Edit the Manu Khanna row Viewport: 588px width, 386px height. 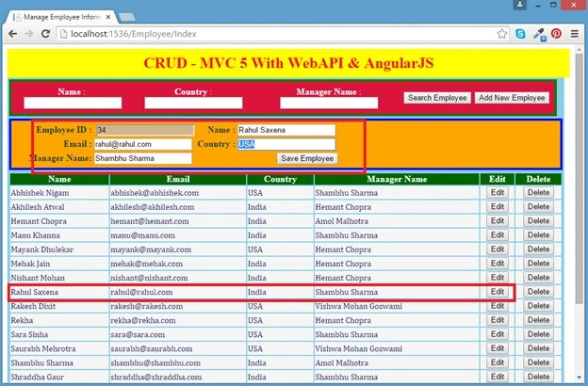(498, 235)
